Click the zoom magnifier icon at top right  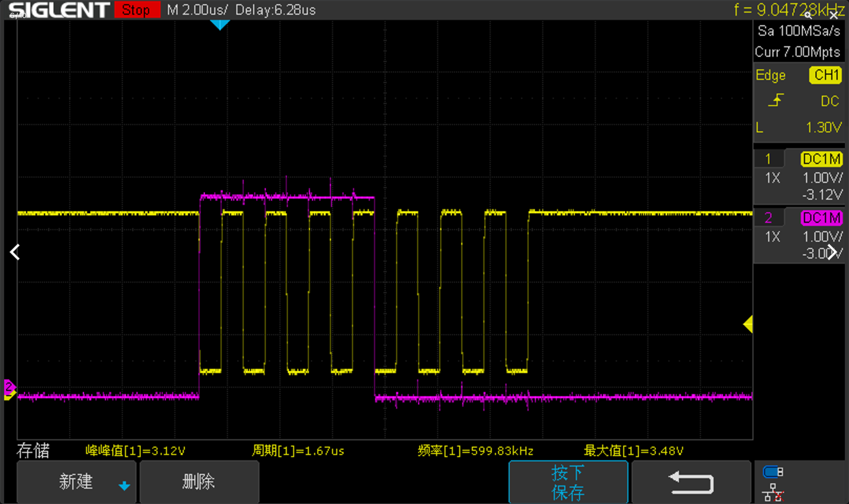(x=808, y=15)
